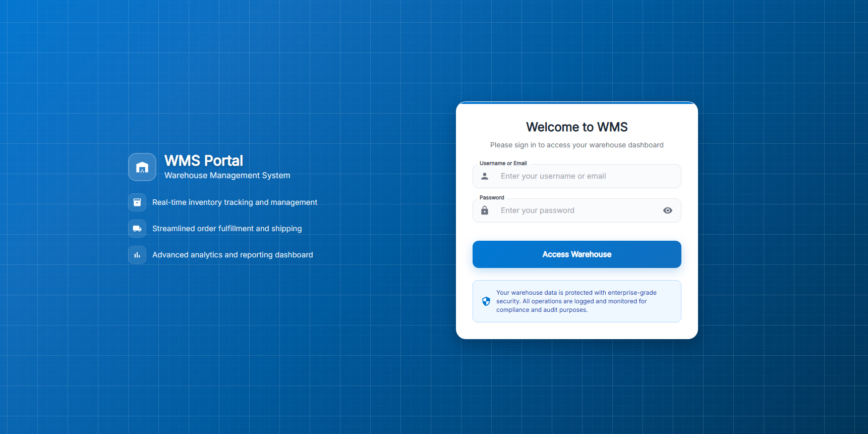
Task: Focus the Enter your password field
Action: (x=575, y=210)
